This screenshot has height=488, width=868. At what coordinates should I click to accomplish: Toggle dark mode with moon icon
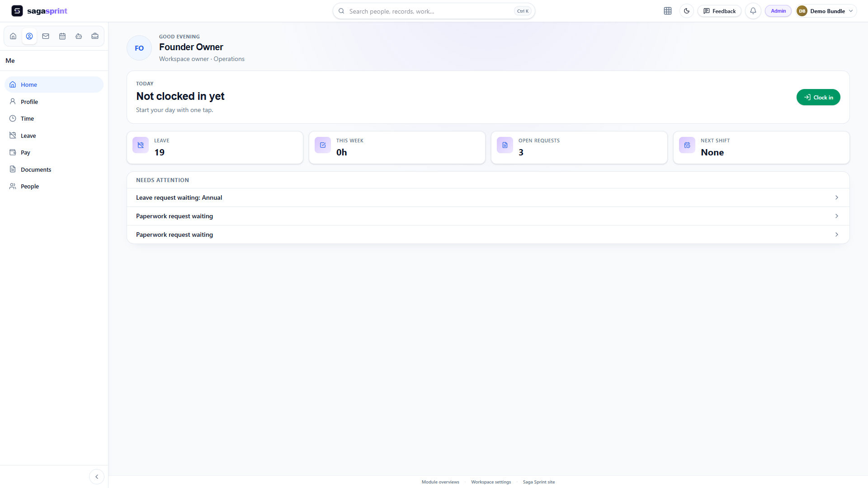(687, 11)
